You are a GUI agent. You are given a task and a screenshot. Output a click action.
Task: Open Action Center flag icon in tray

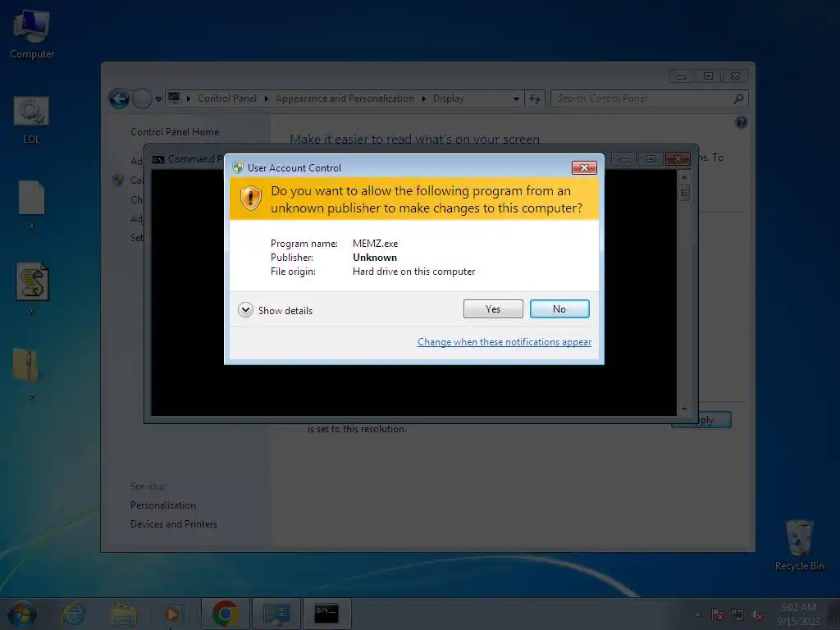(x=718, y=614)
